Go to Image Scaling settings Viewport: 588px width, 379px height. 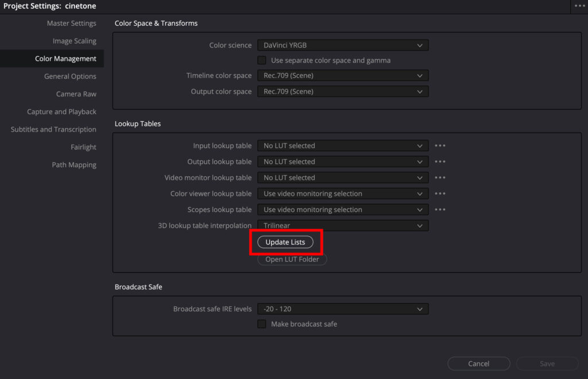(74, 41)
